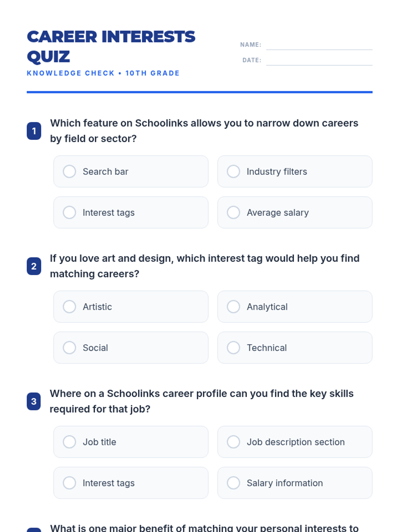Click the question 2 number badge
Image resolution: width=399 pixels, height=532 pixels.
point(34,266)
